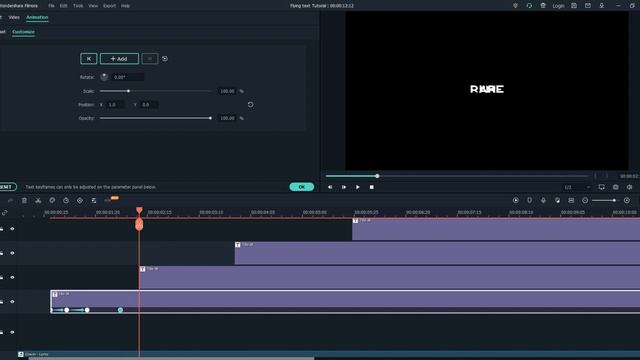The width and height of the screenshot is (640, 360).
Task: Click the Position X field
Action: click(116, 105)
